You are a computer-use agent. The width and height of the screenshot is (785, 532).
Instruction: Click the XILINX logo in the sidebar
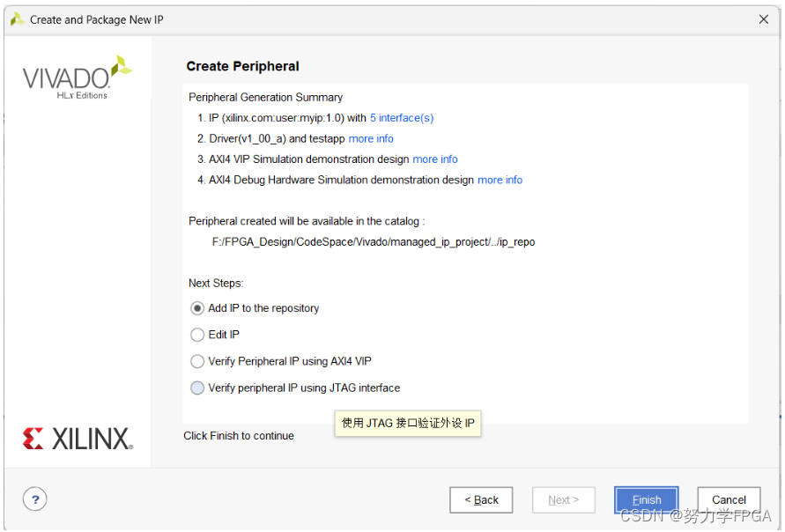[77, 439]
